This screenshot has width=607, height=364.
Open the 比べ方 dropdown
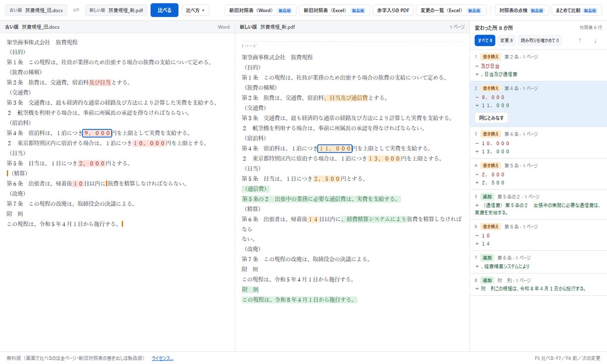click(195, 10)
